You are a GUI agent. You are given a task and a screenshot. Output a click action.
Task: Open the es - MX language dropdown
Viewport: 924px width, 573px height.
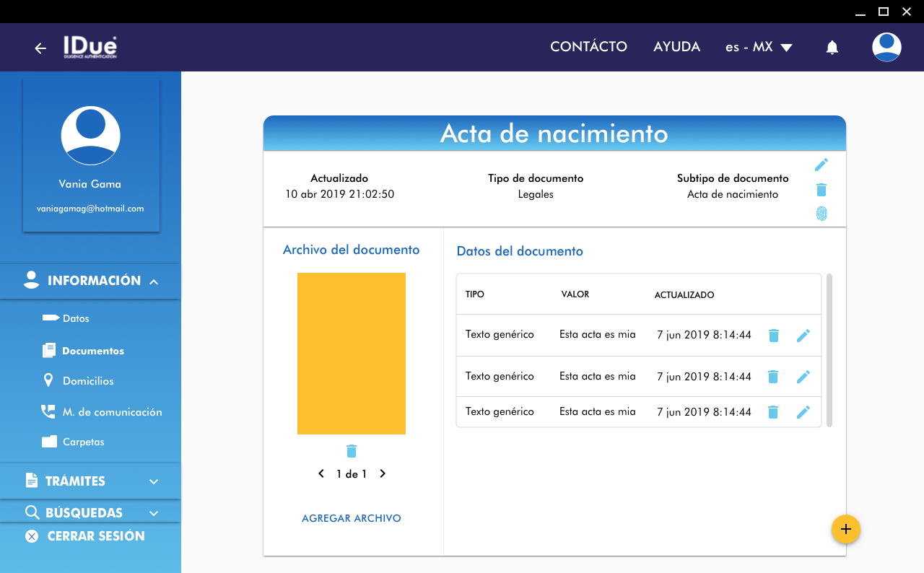(759, 47)
